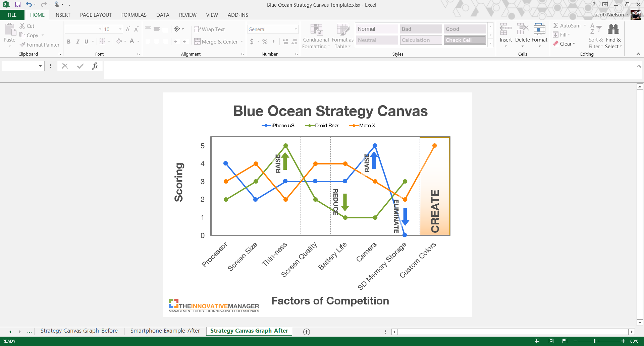This screenshot has height=346, width=644.
Task: Open the font name dropdown
Action: [100, 29]
